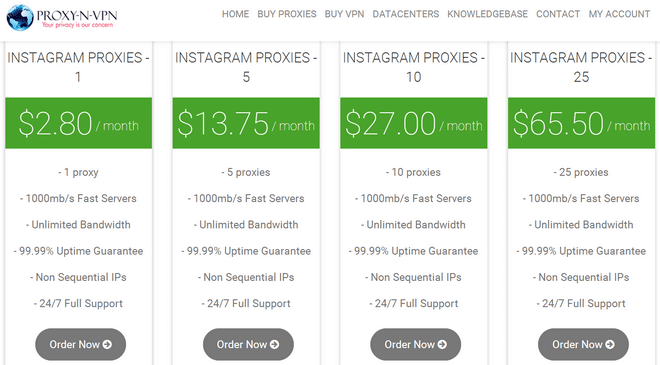Screen dimensions: 660x365
Task: Click the Instagram Proxies - 25 heading
Action: [x=581, y=67]
